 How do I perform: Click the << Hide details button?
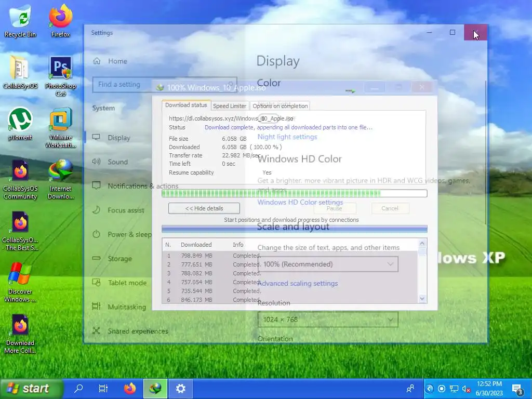204,208
